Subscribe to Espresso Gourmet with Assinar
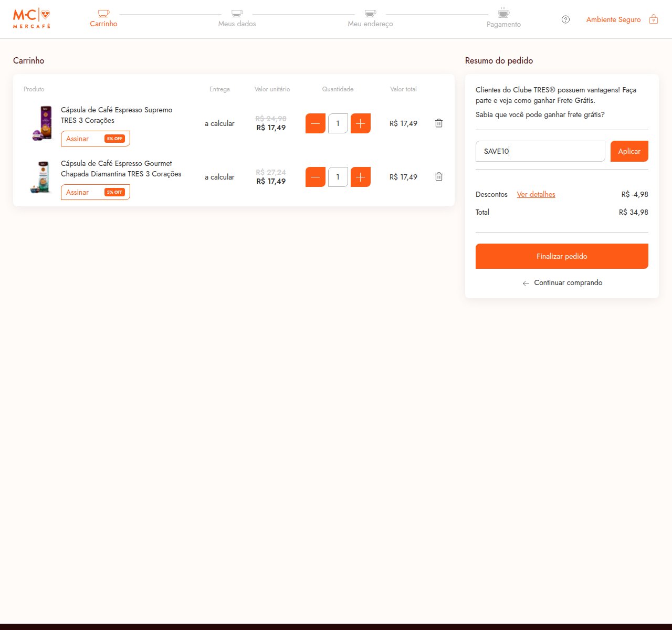Viewport: 672px width, 630px height. click(96, 192)
